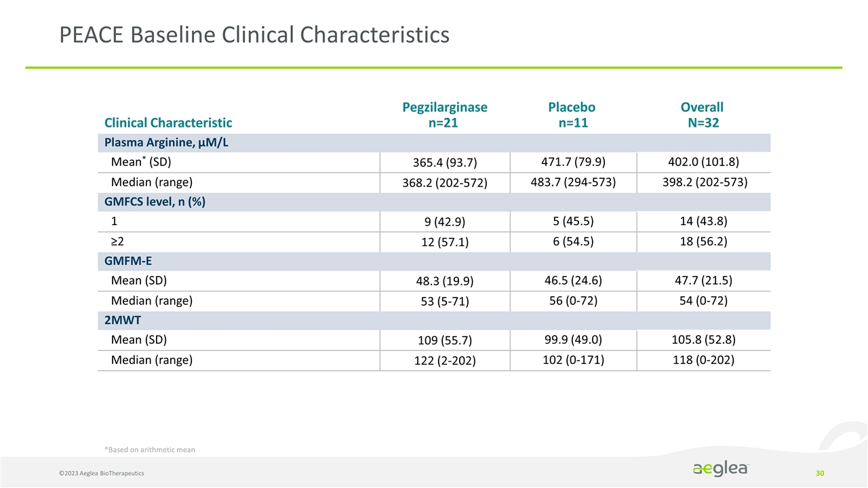
Task: Select the Placebo n=11 column header
Action: click(x=572, y=115)
